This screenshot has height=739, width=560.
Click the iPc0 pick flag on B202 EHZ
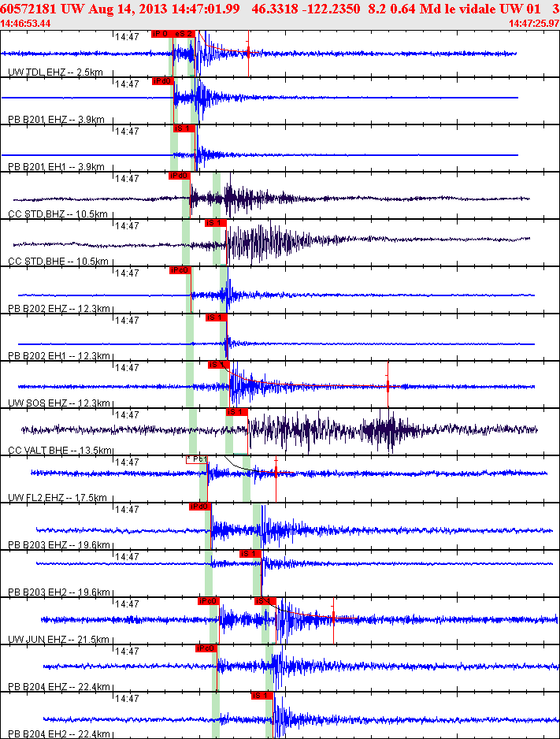click(x=180, y=270)
